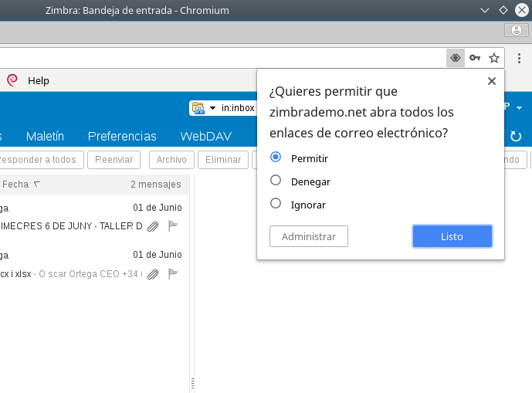Viewport: 532px width, 393px height.
Task: Open the Preferencias tab
Action: 122,137
